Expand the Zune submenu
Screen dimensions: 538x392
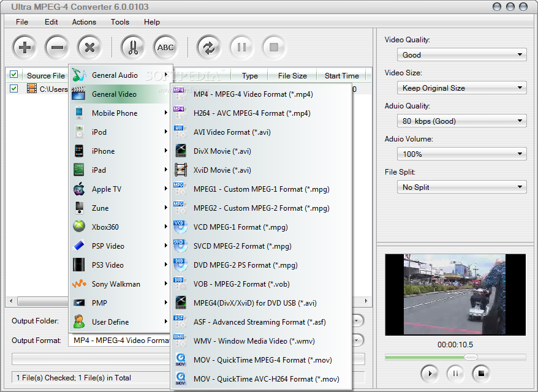[x=119, y=208]
